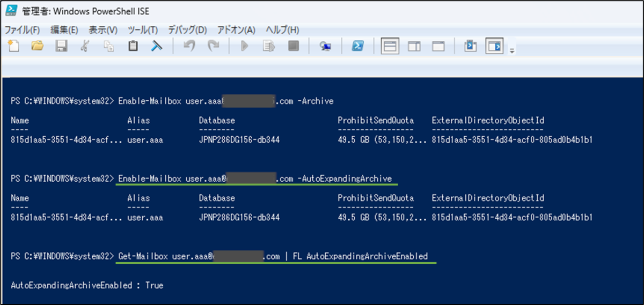The height and width of the screenshot is (305, 644).
Task: Click JPNP286DG156-db344 in the second result row
Action: [x=239, y=218]
